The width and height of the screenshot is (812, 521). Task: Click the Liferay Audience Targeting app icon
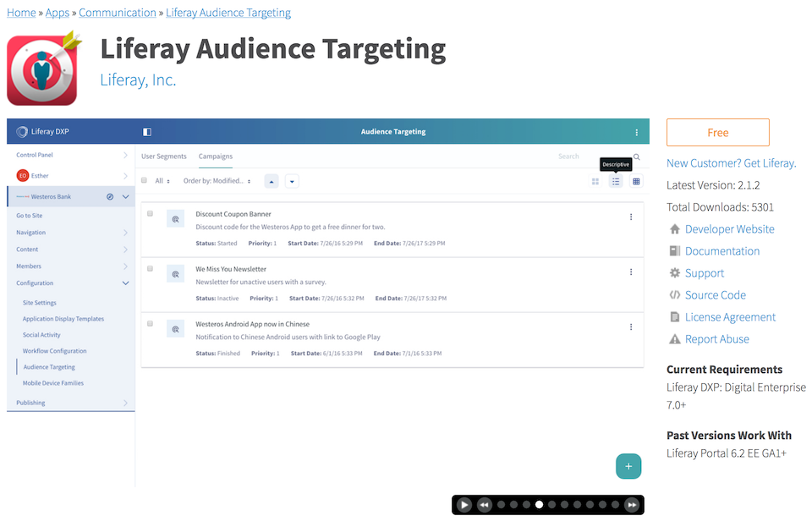point(42,69)
